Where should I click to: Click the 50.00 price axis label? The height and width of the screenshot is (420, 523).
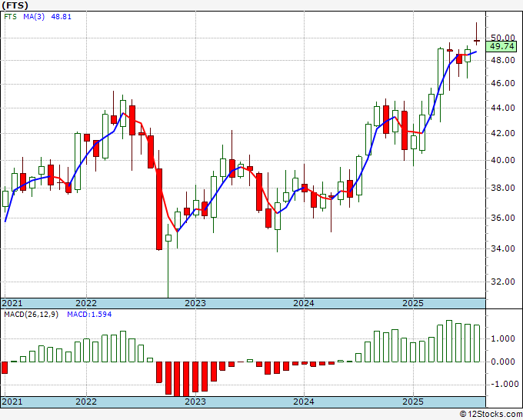[503, 38]
